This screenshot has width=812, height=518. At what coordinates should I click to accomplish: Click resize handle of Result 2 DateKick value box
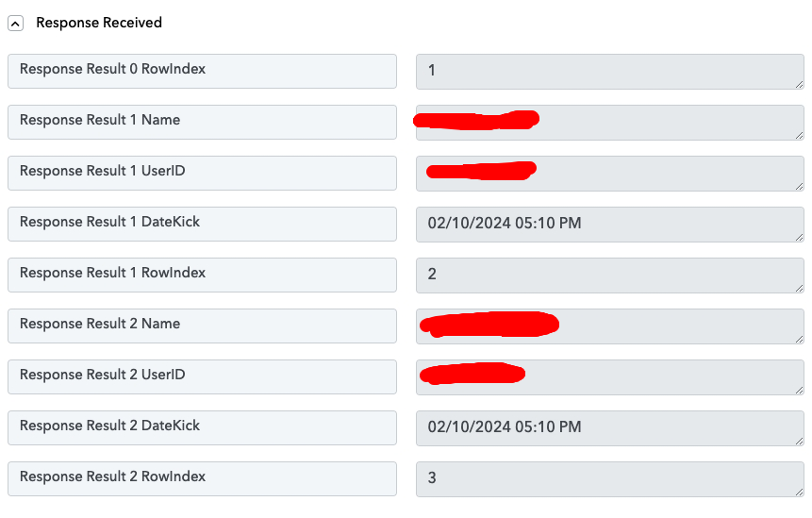[799, 441]
